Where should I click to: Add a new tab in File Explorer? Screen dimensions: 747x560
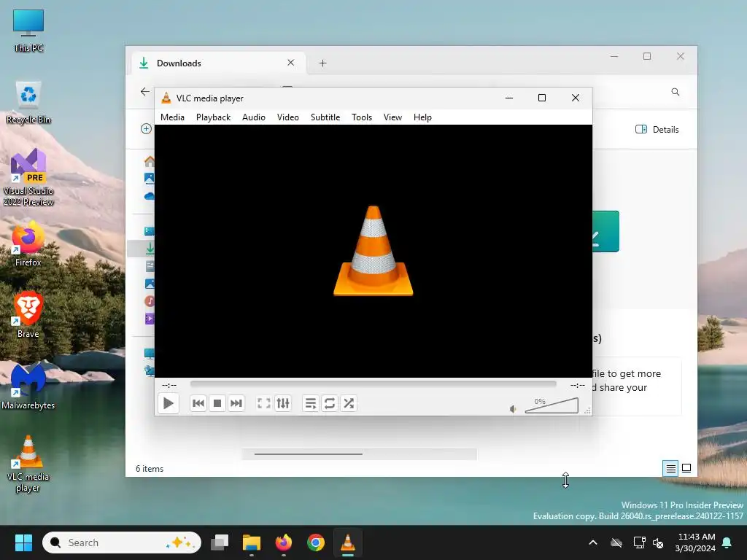point(322,63)
